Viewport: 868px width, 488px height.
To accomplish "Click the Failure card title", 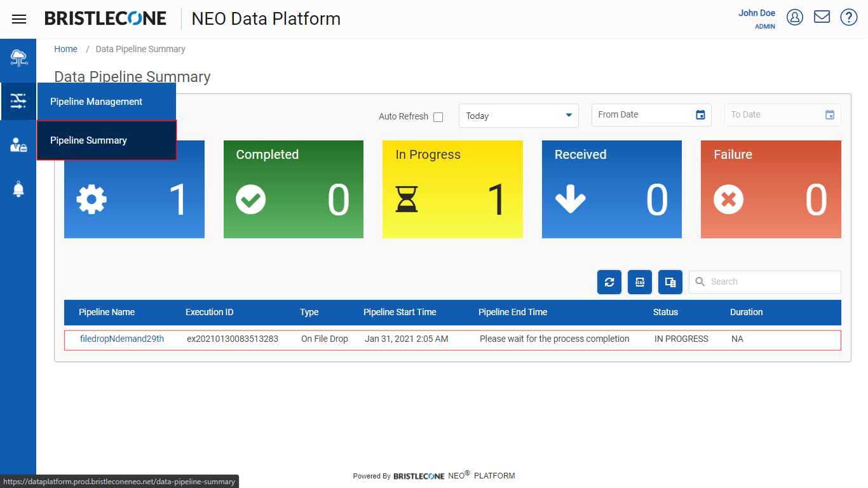I will [x=733, y=154].
